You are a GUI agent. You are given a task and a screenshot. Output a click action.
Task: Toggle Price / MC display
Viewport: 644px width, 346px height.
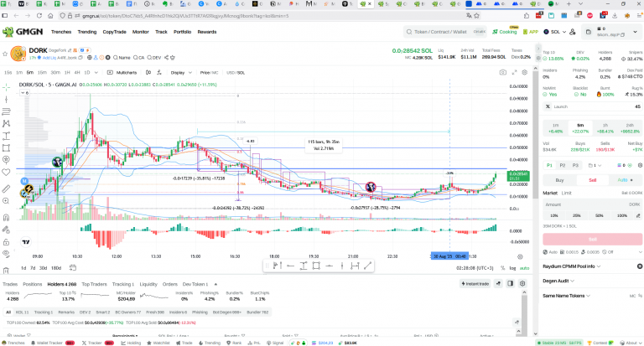209,73
